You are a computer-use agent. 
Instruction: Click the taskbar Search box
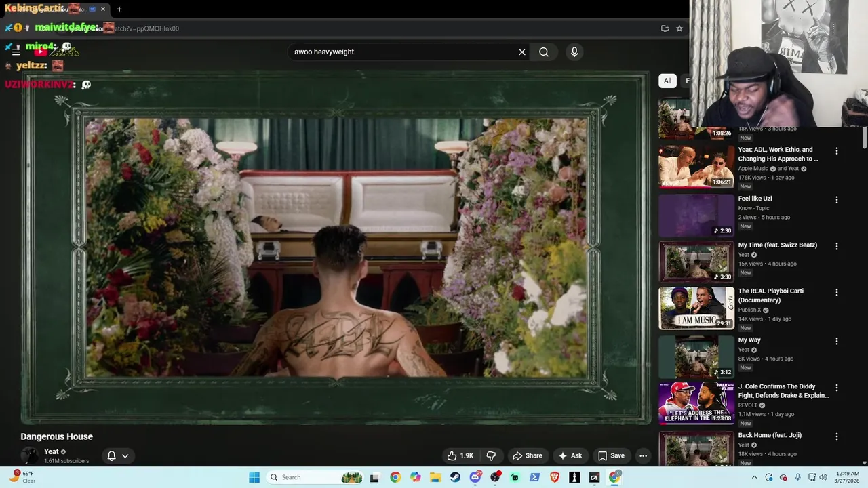click(315, 477)
